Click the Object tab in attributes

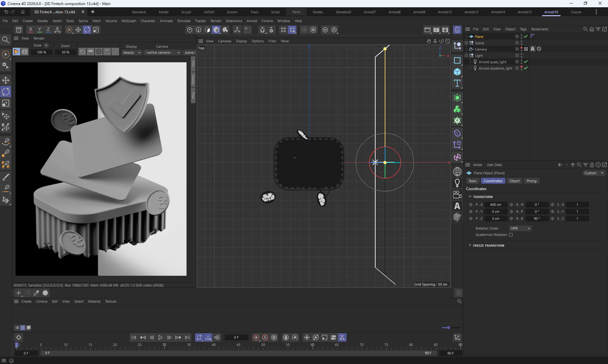click(x=514, y=181)
